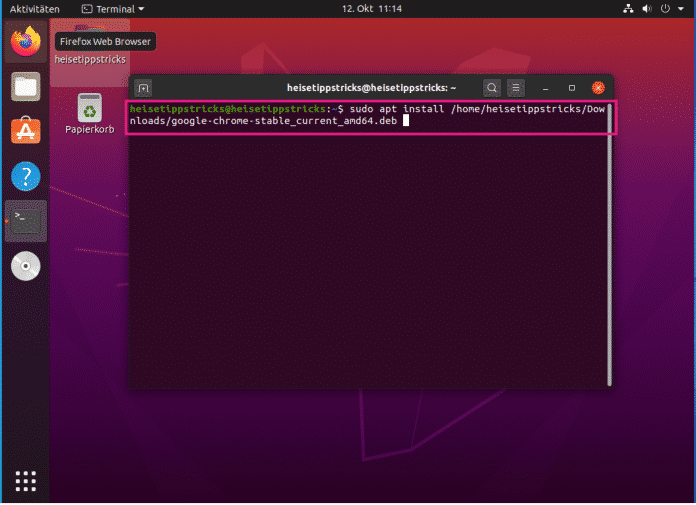Image resolution: width=696 pixels, height=505 pixels.
Task: Click Aktivitäten in the top bar
Action: click(x=34, y=9)
